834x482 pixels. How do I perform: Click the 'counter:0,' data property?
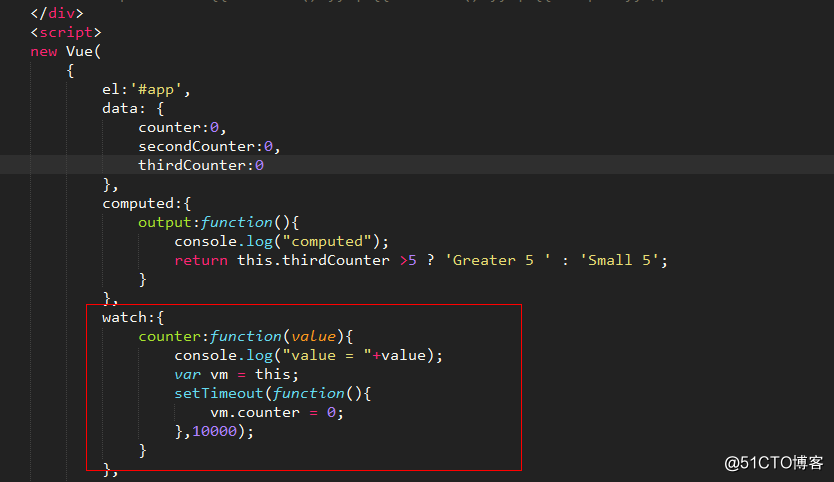click(x=182, y=128)
